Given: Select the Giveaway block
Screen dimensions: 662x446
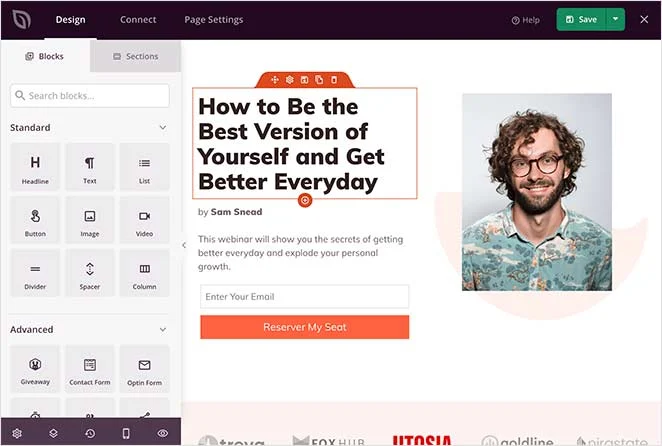Looking at the screenshot, I should point(35,369).
